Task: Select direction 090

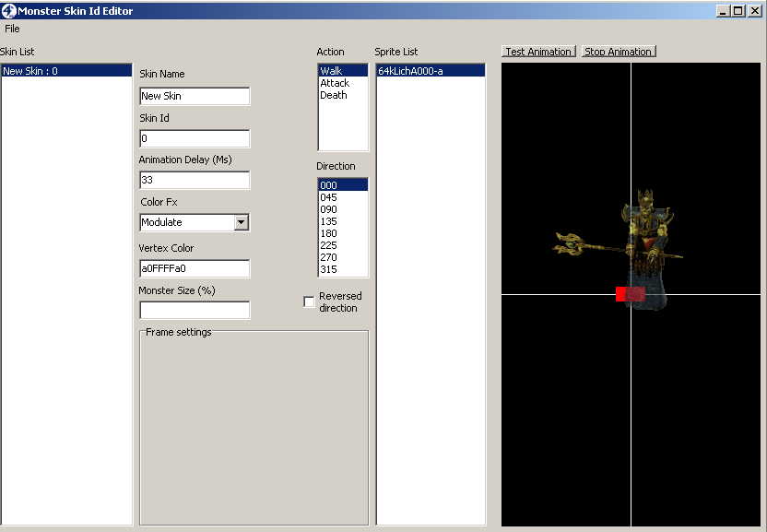Action: coord(343,209)
